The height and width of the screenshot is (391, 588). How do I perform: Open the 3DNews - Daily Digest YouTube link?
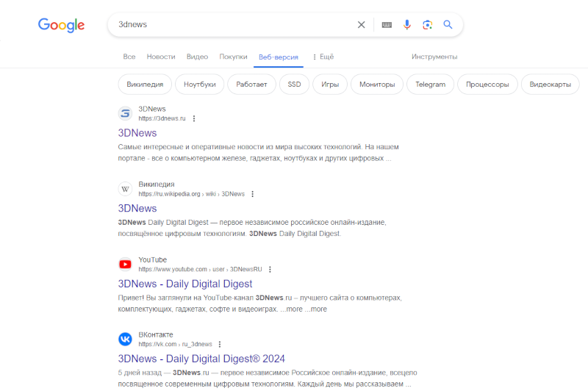pos(185,284)
